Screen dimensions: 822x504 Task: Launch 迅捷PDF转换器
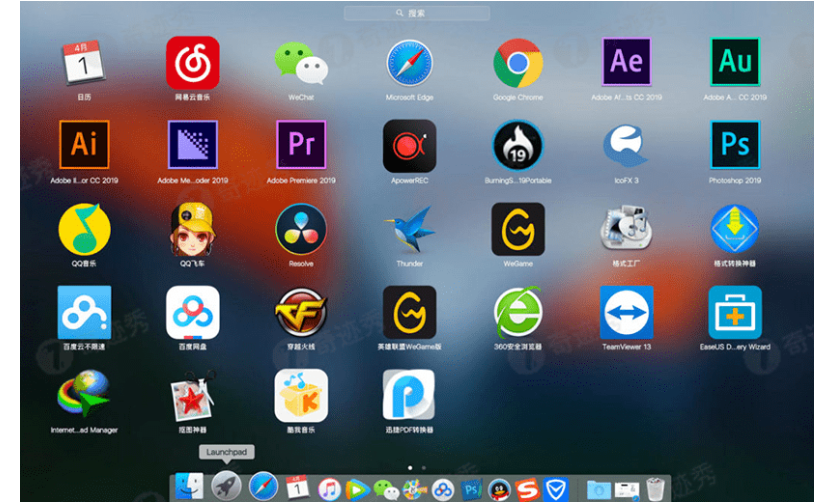click(409, 395)
